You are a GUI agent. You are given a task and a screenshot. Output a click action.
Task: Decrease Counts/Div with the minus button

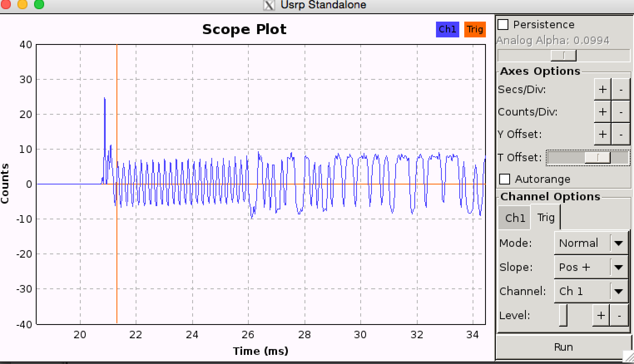621,112
